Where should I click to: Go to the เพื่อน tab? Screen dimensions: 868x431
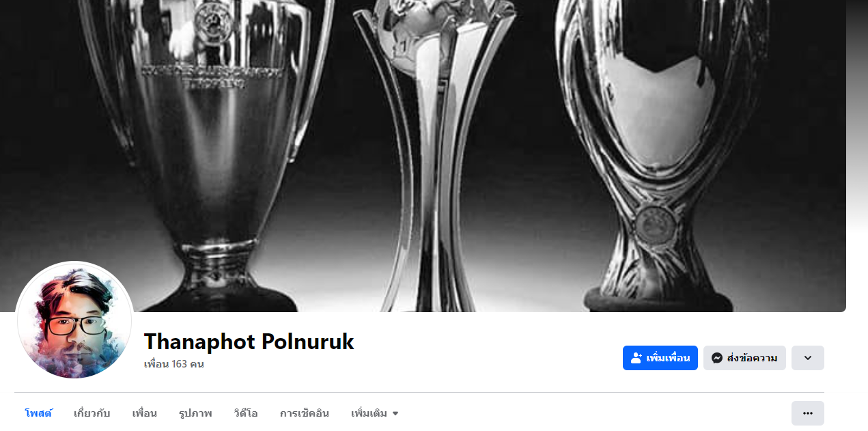pyautogui.click(x=145, y=413)
